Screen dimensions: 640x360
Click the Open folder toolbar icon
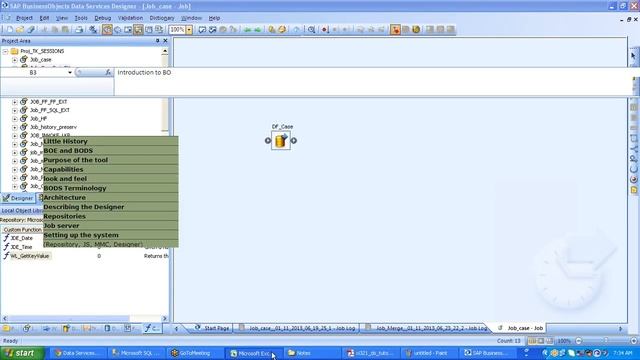tap(20, 29)
